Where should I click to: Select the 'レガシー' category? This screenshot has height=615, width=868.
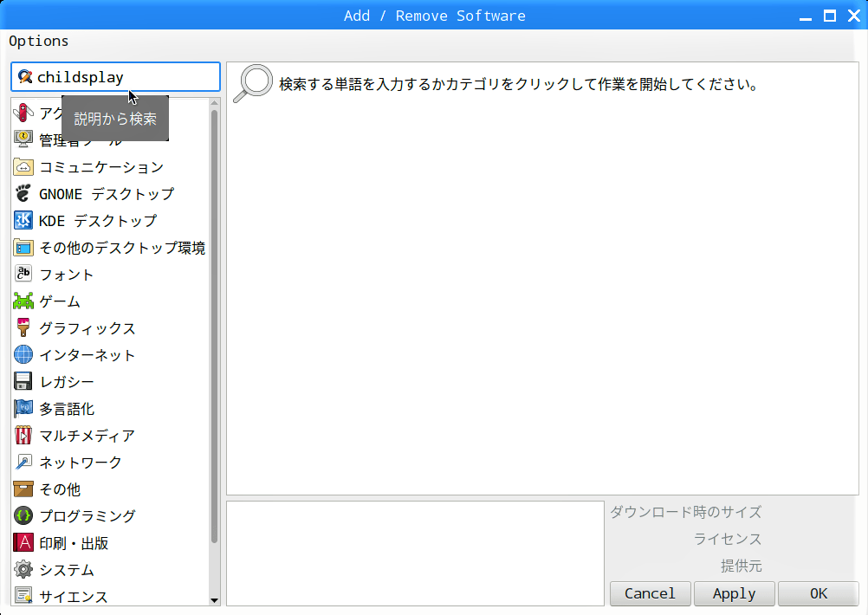(x=111, y=381)
